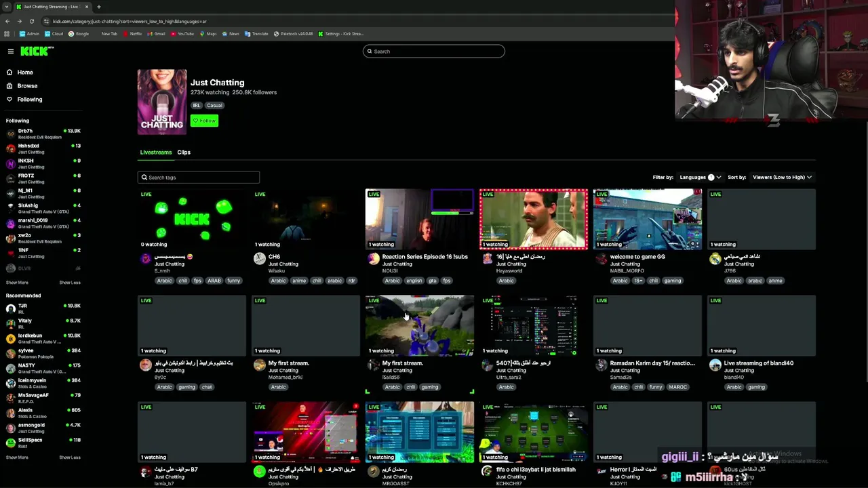Open the tab search dropdown arrow
This screenshot has width=868, height=488.
pos(6,7)
